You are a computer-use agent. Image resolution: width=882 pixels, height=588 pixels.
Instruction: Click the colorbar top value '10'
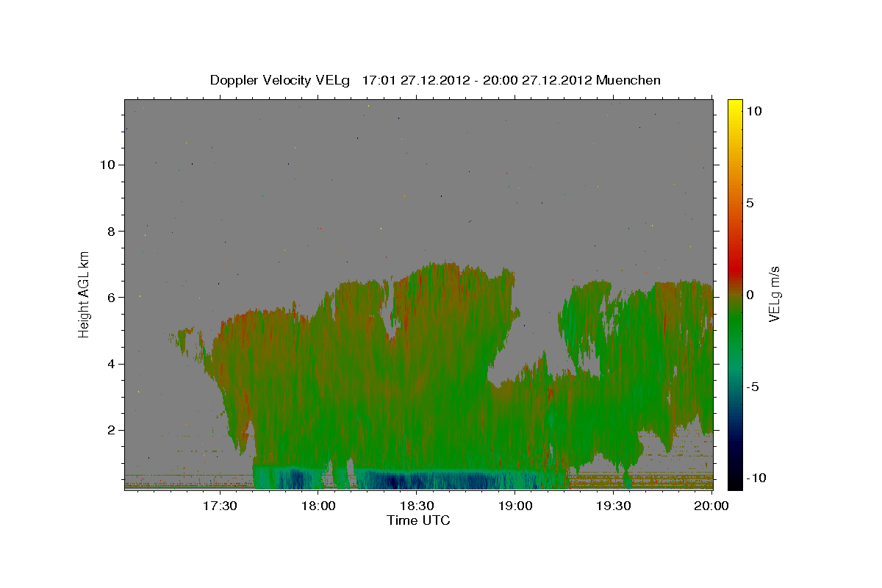pos(753,111)
